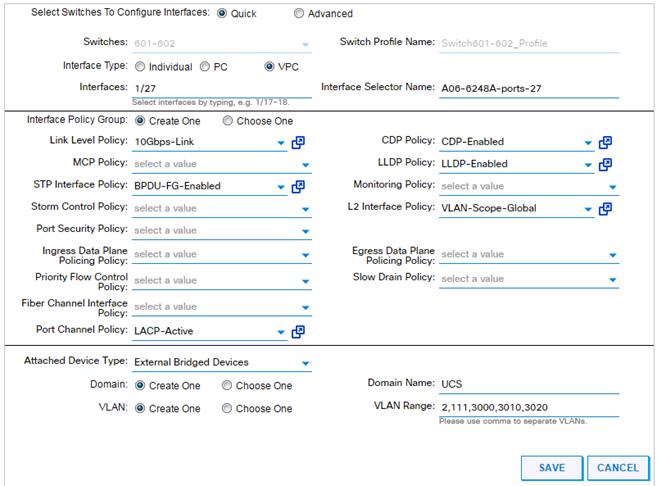Image resolution: width=657 pixels, height=486 pixels.
Task: Click the Interface Selector Name field
Action: pos(529,88)
